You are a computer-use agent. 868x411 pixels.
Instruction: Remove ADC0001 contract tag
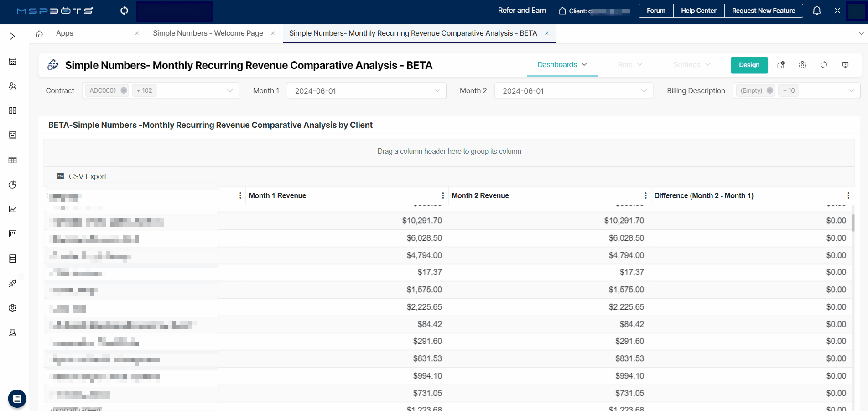tap(124, 90)
